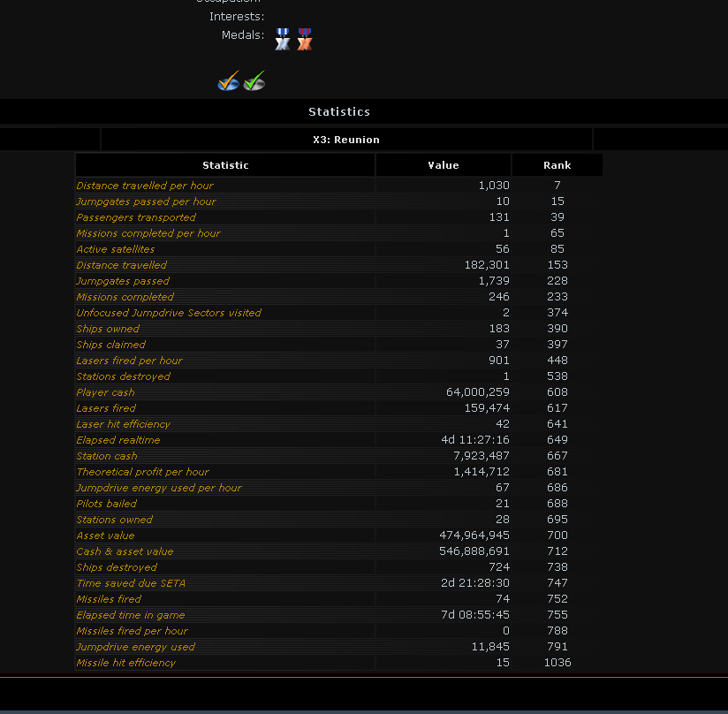The image size is (728, 714).
Task: Click the Missions completed statistic name
Action: (125, 297)
